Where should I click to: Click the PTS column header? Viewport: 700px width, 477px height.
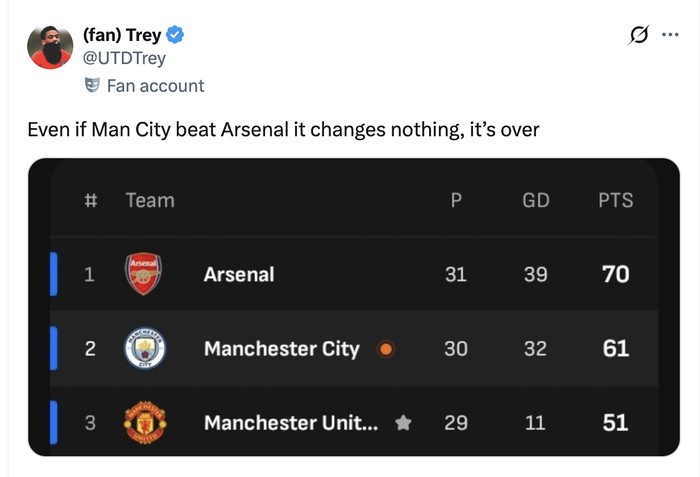coord(615,200)
